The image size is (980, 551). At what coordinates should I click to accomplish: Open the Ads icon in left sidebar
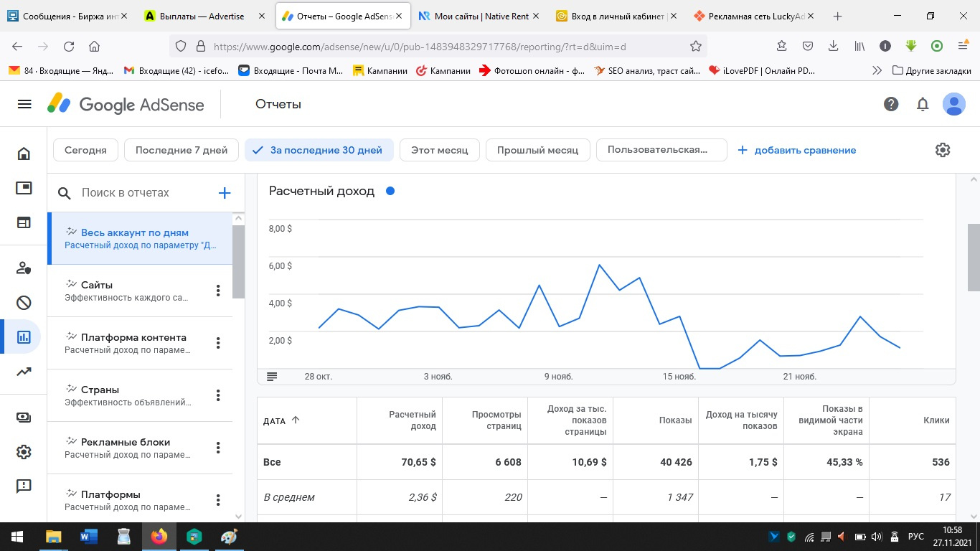[24, 188]
